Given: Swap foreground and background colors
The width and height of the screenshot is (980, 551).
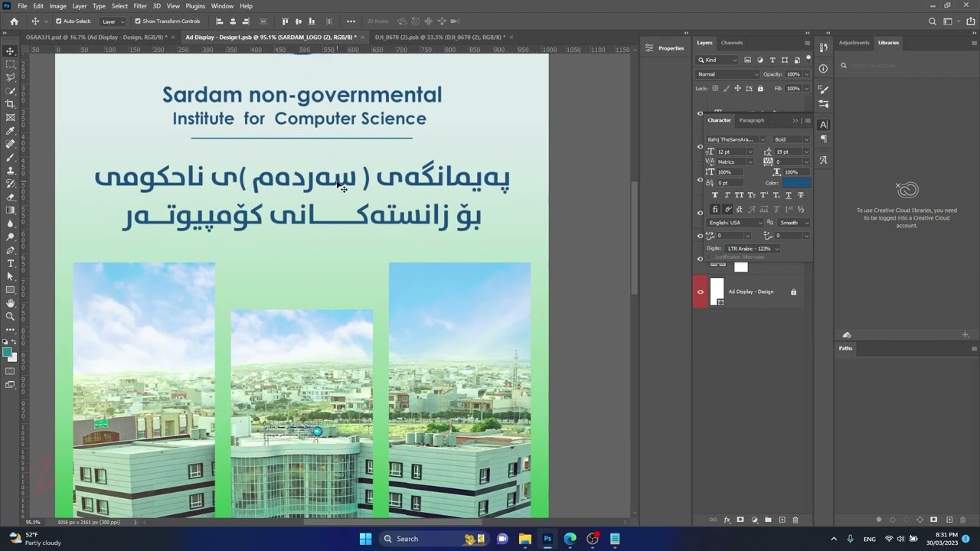Looking at the screenshot, I should coord(15,343).
